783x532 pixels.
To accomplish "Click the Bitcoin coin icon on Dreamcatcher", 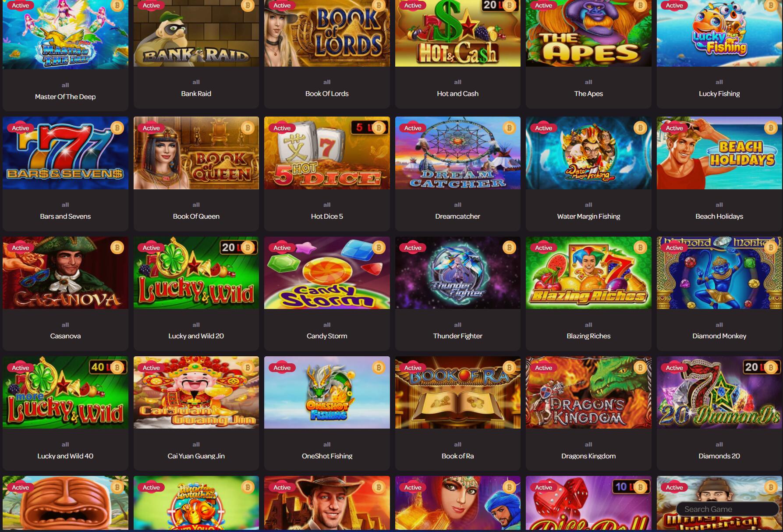I will pos(509,128).
